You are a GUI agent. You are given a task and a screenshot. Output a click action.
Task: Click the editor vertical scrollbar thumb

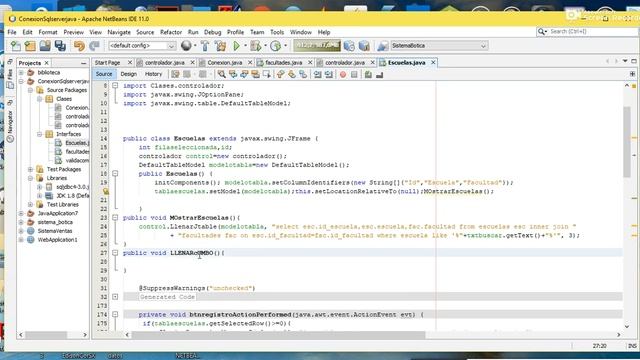click(x=627, y=142)
